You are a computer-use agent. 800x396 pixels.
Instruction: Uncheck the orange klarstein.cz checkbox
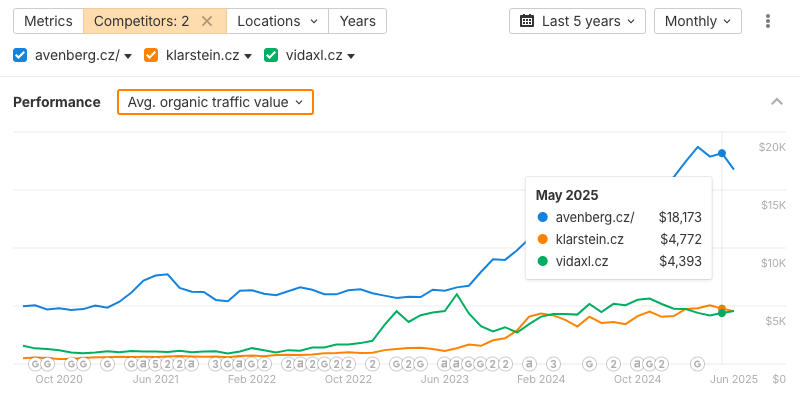coord(151,55)
